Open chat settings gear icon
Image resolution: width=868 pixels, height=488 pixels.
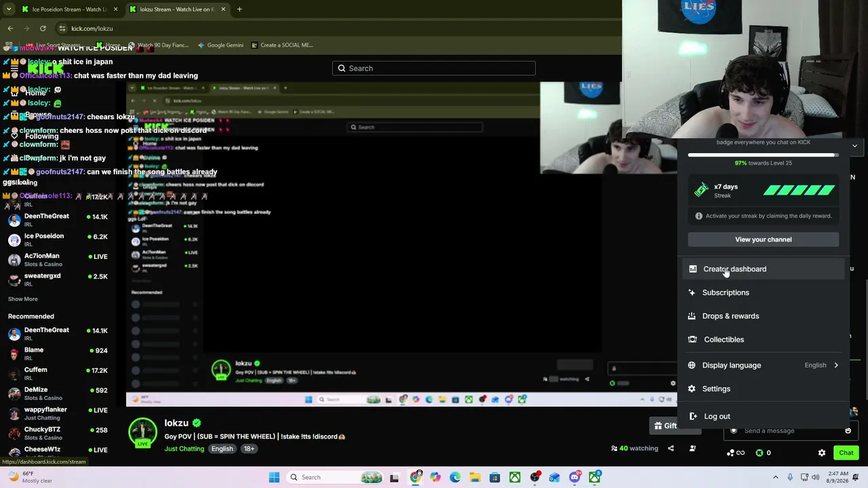tap(822, 453)
